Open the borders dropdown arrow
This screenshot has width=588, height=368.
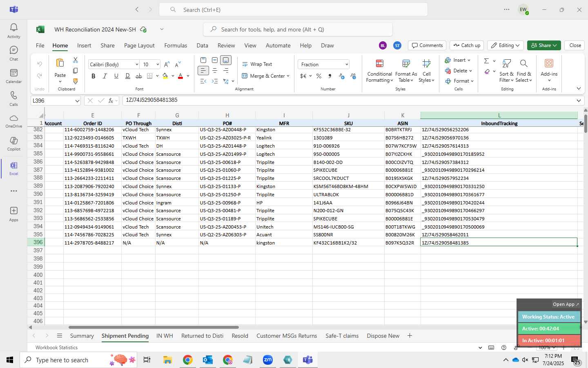(x=158, y=76)
